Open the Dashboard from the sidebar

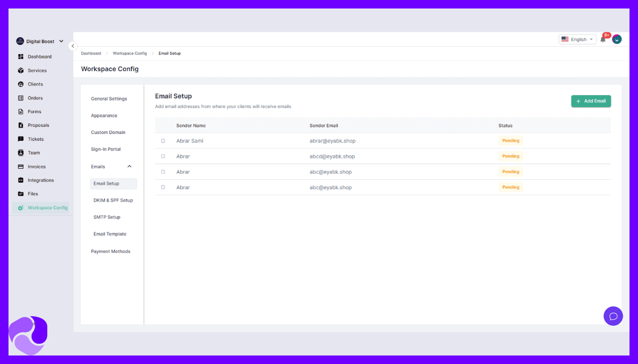[x=39, y=56]
